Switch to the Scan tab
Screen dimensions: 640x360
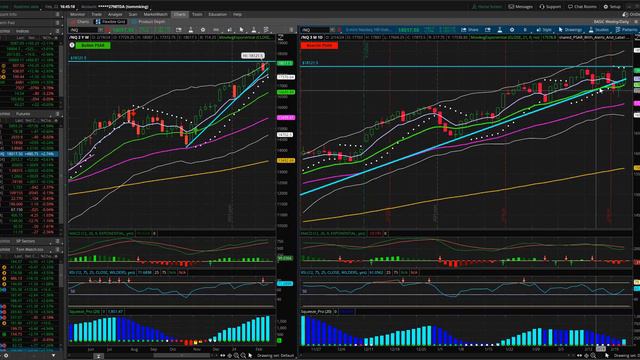point(133,14)
